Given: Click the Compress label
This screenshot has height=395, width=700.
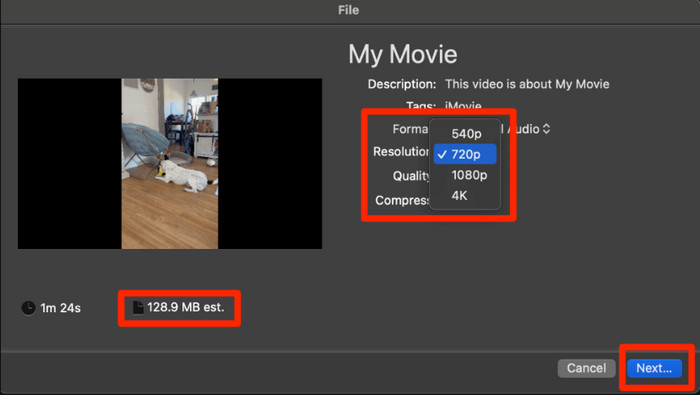Looking at the screenshot, I should click(402, 200).
